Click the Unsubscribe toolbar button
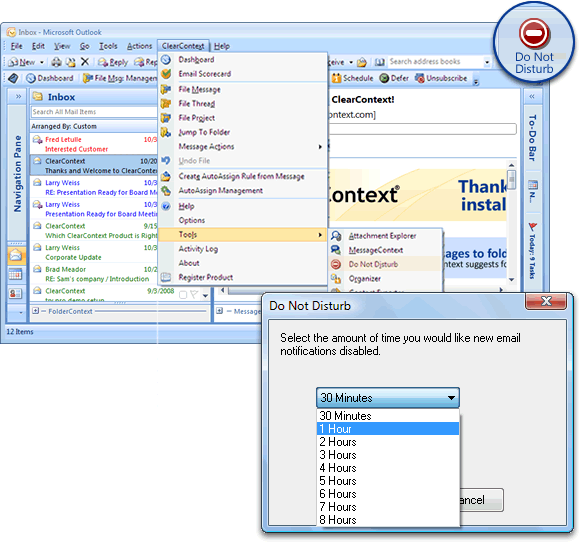Image resolution: width=580 pixels, height=542 pixels. click(x=441, y=78)
